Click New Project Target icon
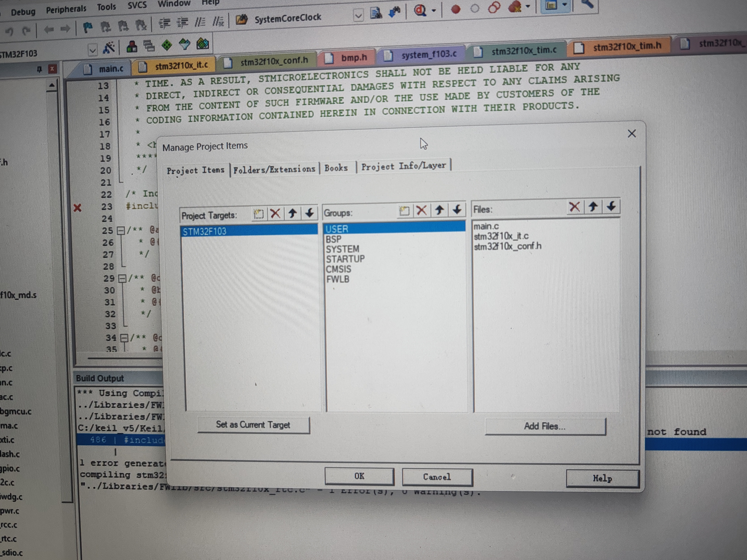The width and height of the screenshot is (747, 560). [x=259, y=214]
